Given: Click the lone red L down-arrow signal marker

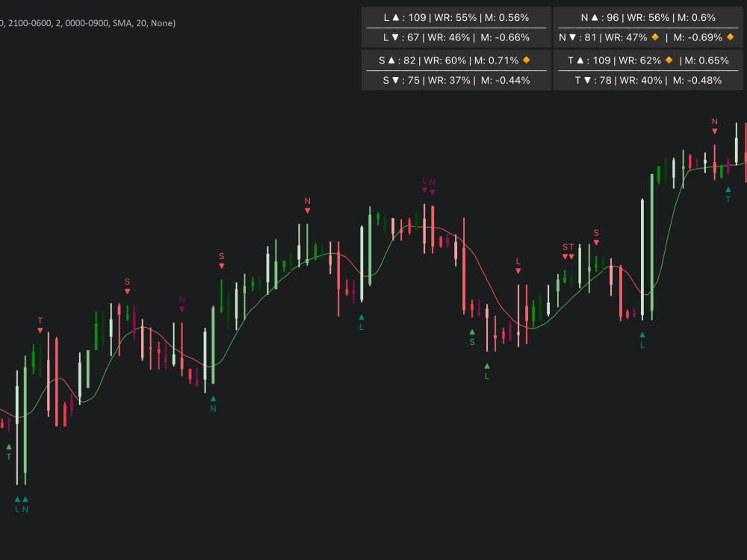Looking at the screenshot, I should tap(518, 266).
